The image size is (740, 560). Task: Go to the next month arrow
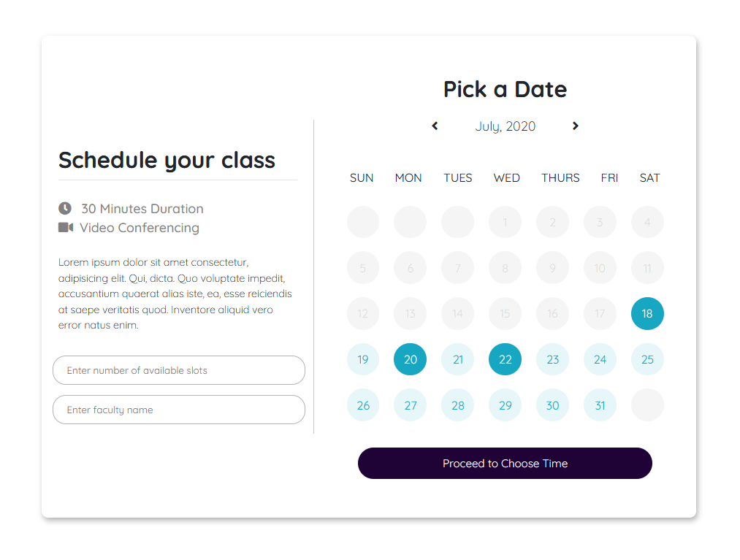point(576,126)
